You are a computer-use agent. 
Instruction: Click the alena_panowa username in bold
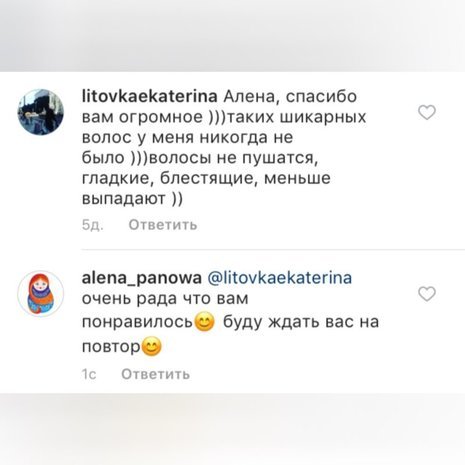(x=142, y=278)
